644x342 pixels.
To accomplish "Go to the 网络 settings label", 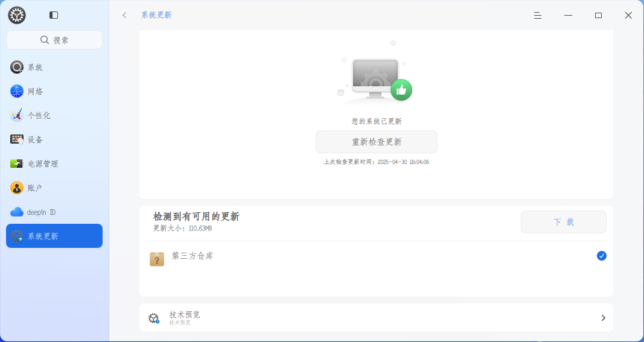I will coord(36,92).
